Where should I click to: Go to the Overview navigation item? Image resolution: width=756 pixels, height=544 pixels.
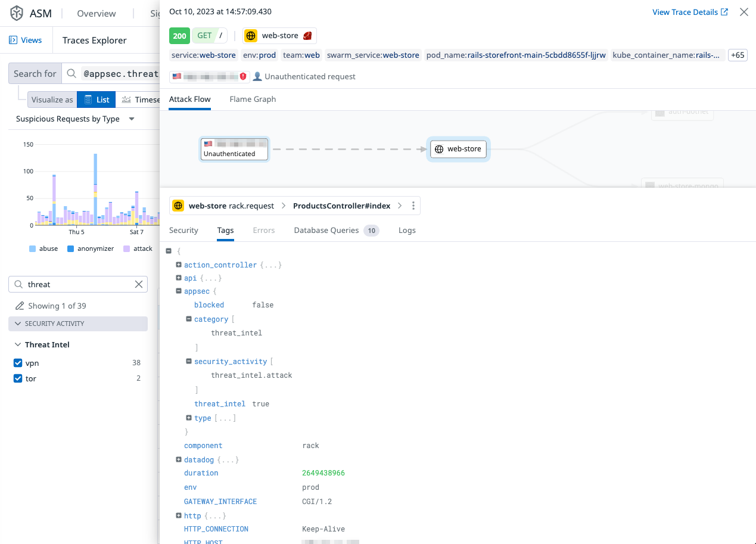click(x=97, y=13)
